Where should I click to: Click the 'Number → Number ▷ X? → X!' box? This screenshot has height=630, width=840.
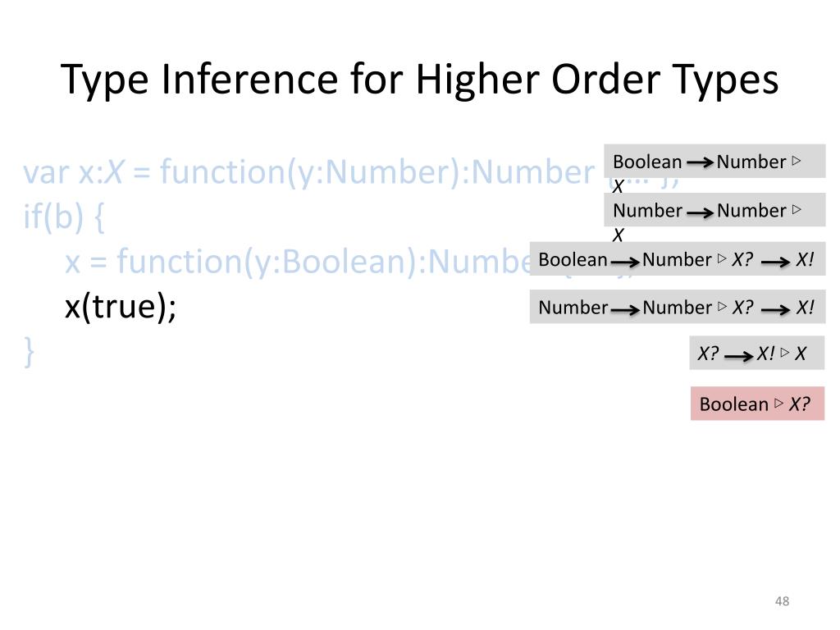coord(678,307)
